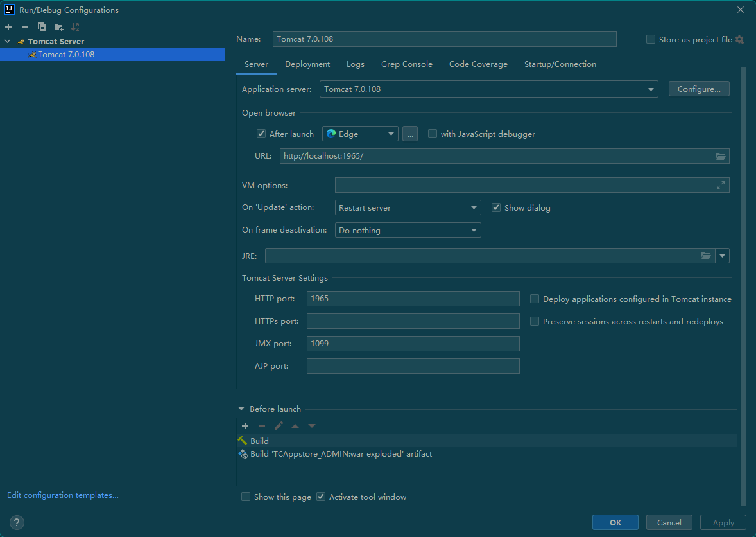This screenshot has width=756, height=537.
Task: Toggle Show dialog checkbox
Action: point(495,208)
